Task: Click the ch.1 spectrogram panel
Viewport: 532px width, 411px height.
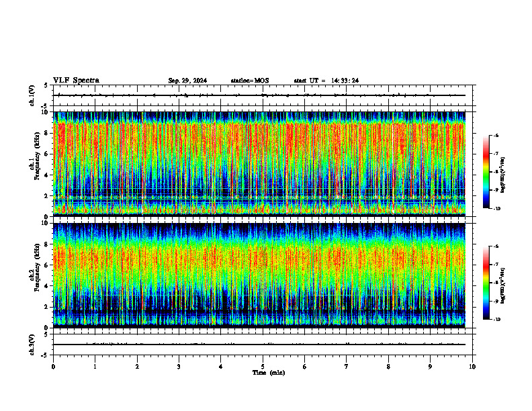Action: pyautogui.click(x=259, y=164)
